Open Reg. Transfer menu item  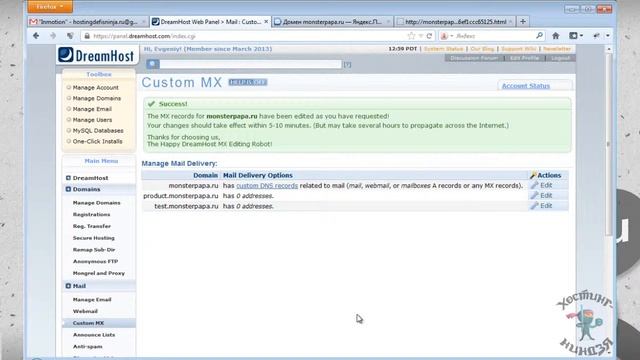[92, 226]
